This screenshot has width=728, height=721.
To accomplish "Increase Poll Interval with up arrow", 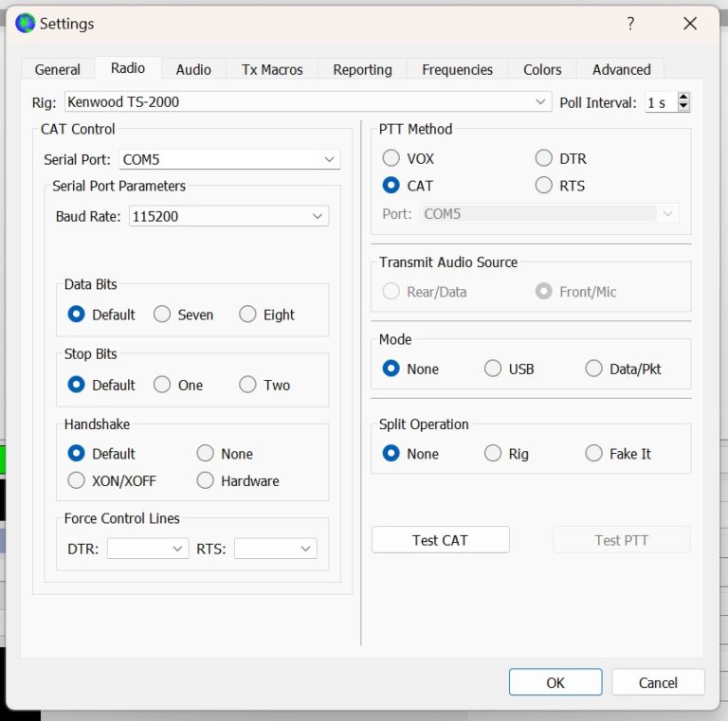I will [683, 97].
